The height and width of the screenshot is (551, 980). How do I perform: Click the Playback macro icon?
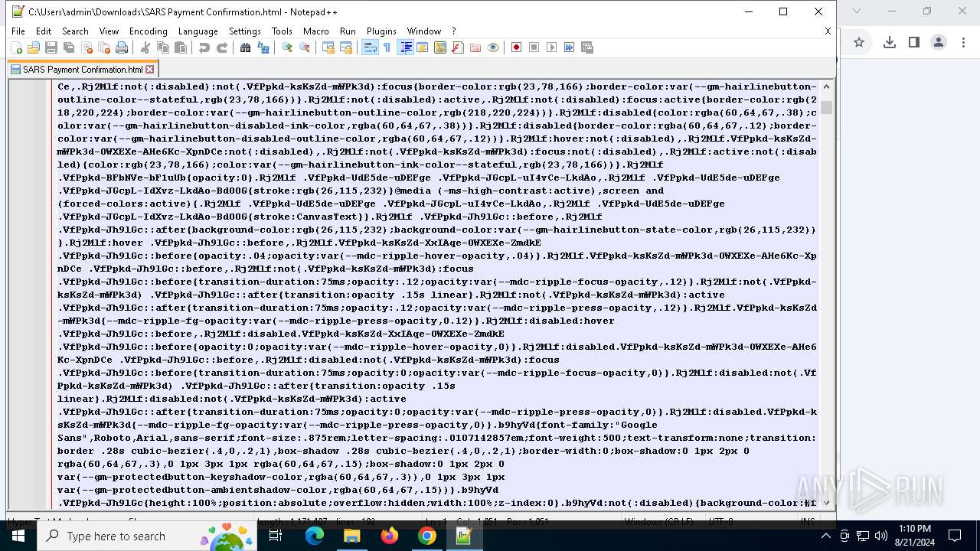coord(552,47)
